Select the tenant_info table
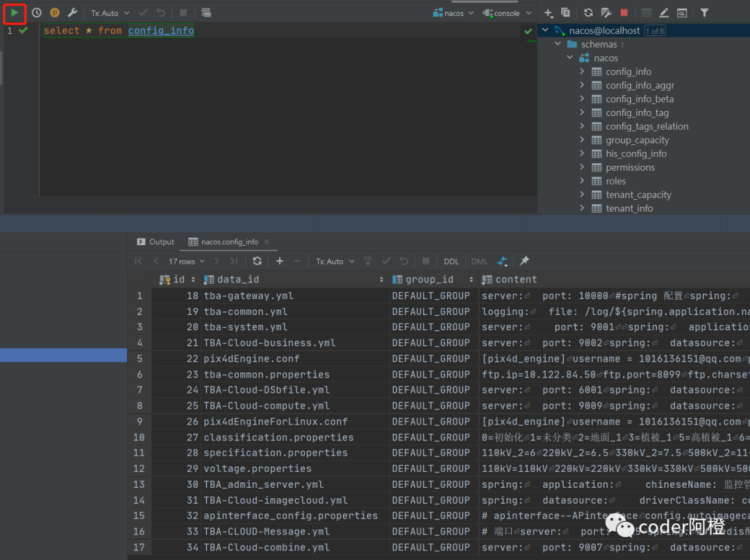 [x=629, y=208]
